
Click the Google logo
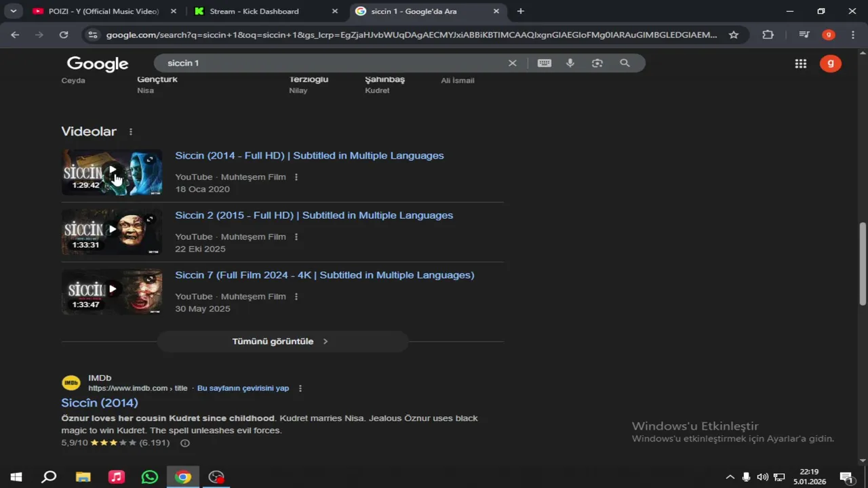click(x=98, y=64)
